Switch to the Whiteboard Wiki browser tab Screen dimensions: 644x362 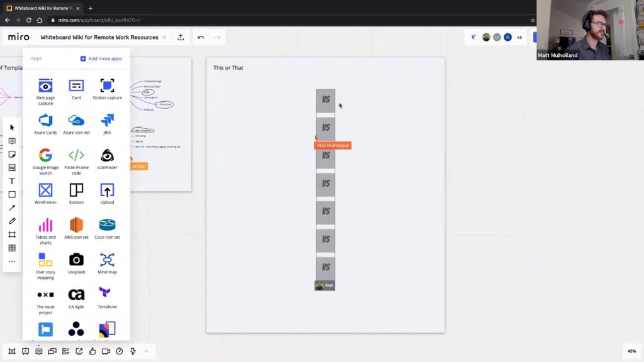(x=42, y=9)
